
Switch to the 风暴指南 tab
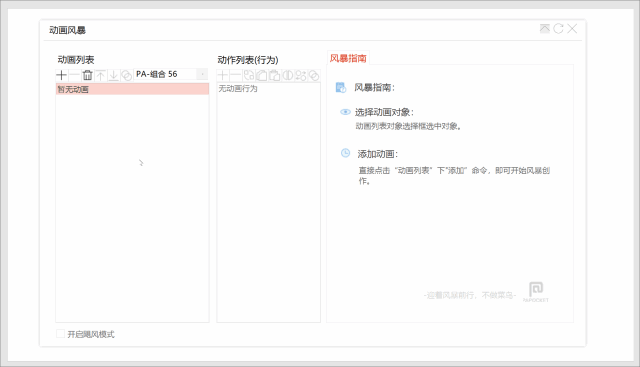[x=348, y=58]
